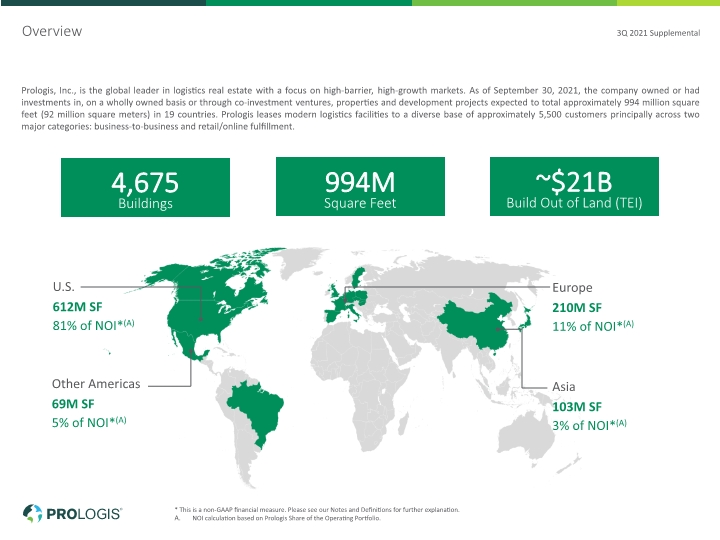Select the '612M SF' value

coord(77,307)
